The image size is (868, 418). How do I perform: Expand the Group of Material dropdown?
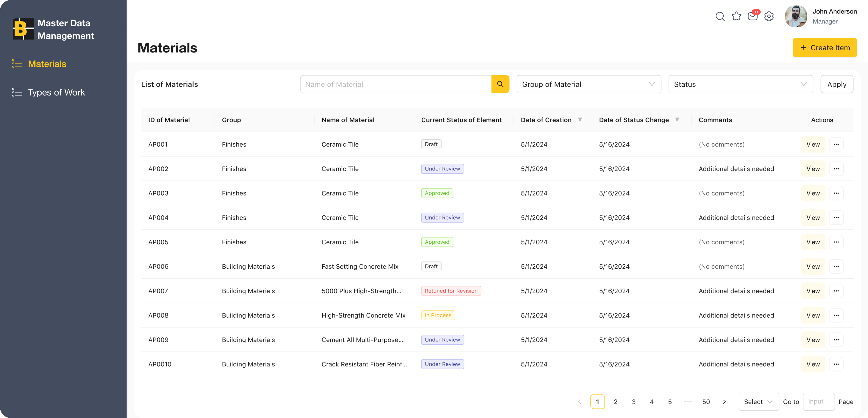click(589, 84)
